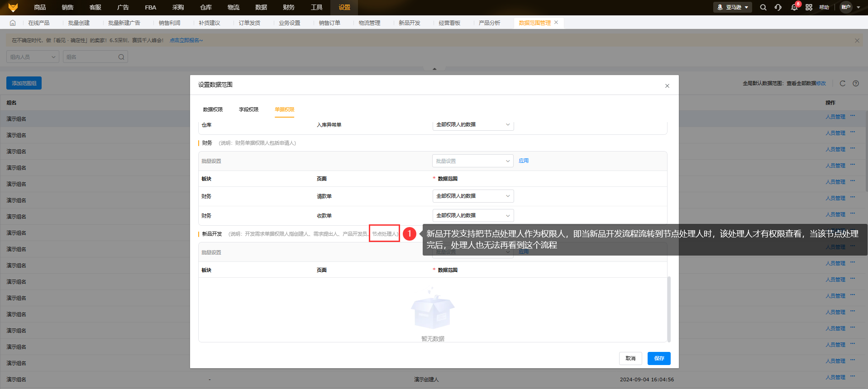Open the customer support headset icon
868x389 pixels.
(x=778, y=7)
